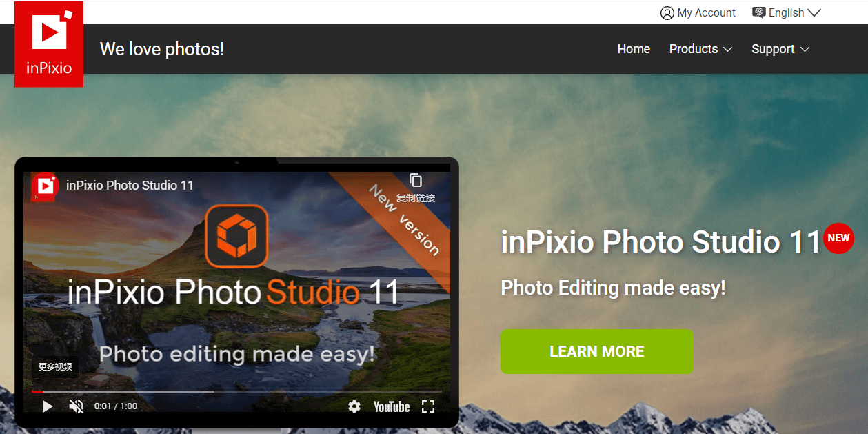Viewport: 868px width, 434px height.
Task: Click the heading inPixio Photo Studio 11
Action: [660, 242]
